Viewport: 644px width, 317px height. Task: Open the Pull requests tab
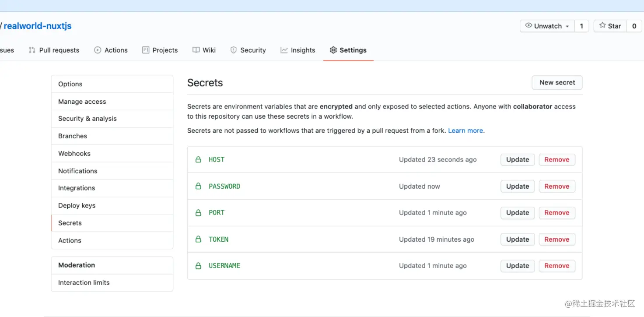coord(54,50)
